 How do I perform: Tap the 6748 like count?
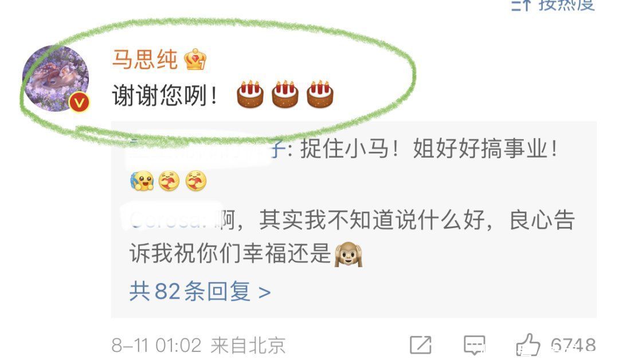coord(573,346)
